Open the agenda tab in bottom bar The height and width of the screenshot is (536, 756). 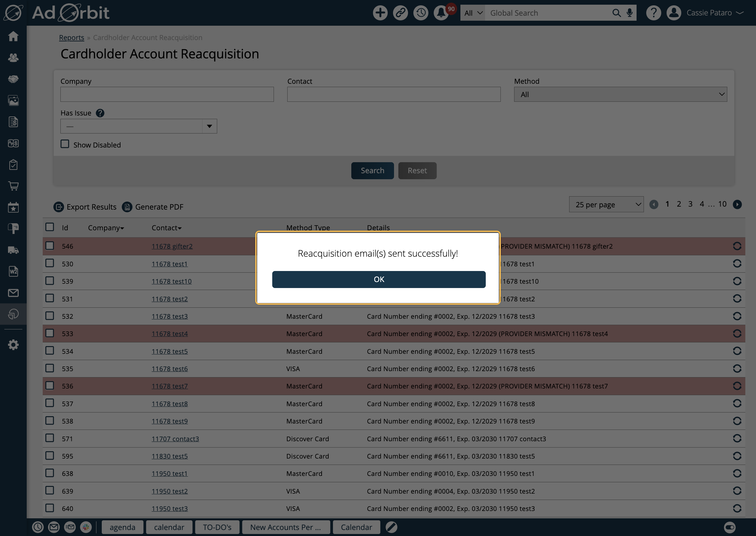click(122, 527)
